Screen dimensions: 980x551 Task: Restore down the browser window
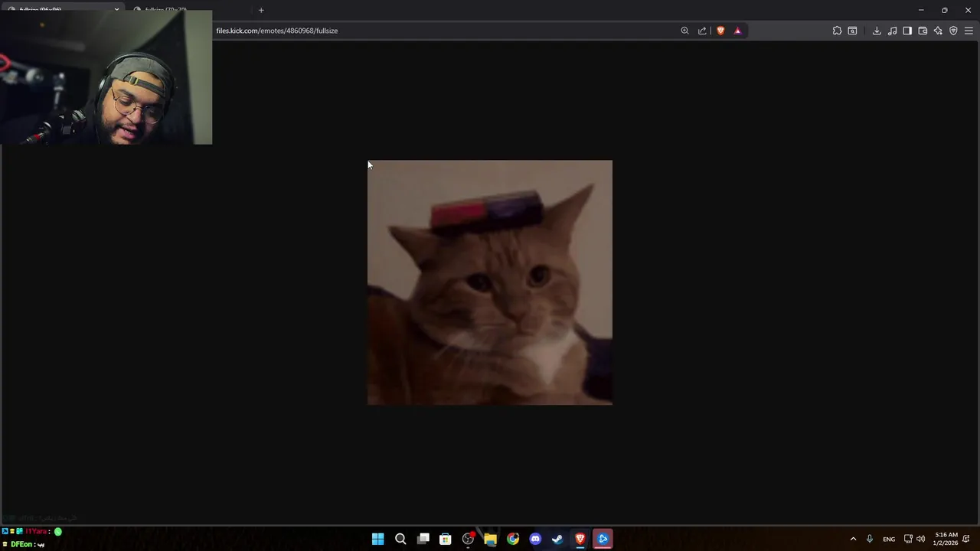point(944,10)
